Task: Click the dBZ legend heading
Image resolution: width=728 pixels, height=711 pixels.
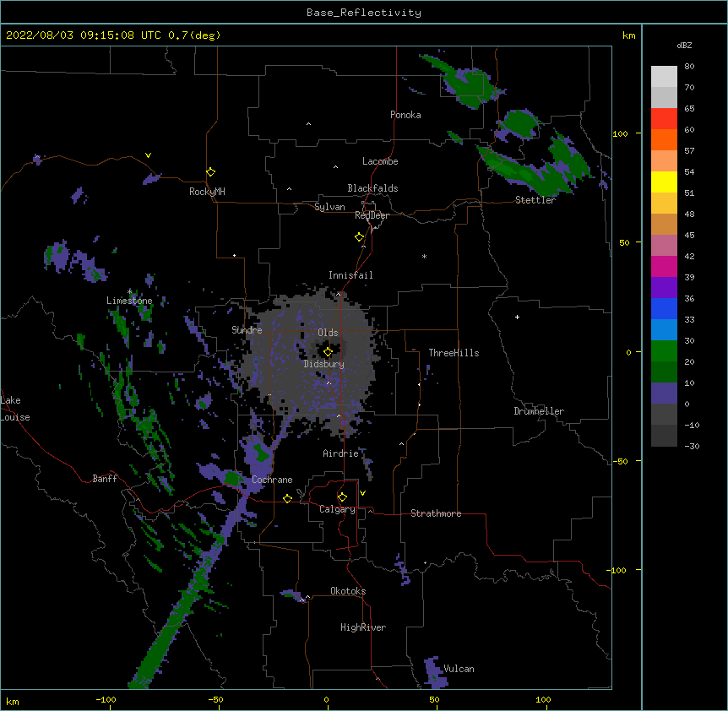Action: (x=684, y=46)
